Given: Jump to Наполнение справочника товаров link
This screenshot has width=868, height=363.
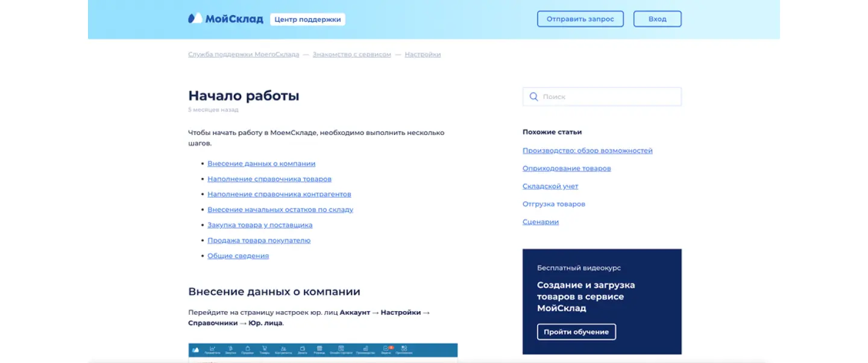Looking at the screenshot, I should point(269,179).
